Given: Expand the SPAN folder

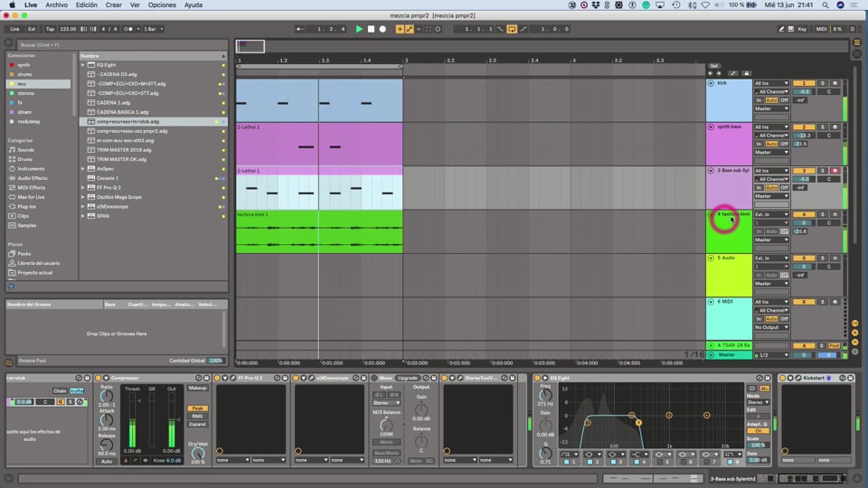Looking at the screenshot, I should click(x=83, y=216).
